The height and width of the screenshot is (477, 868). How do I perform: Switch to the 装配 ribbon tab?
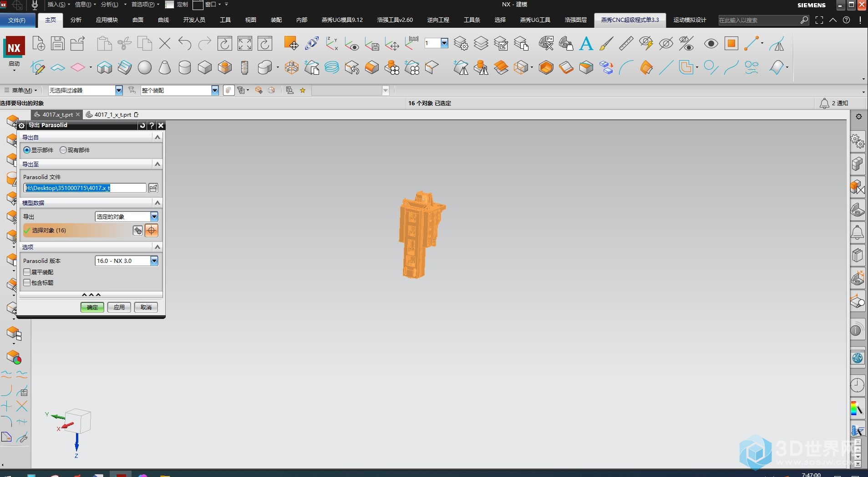point(276,20)
